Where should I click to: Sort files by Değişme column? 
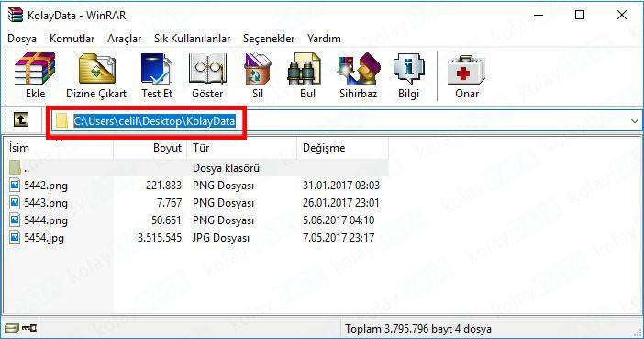[x=342, y=148]
